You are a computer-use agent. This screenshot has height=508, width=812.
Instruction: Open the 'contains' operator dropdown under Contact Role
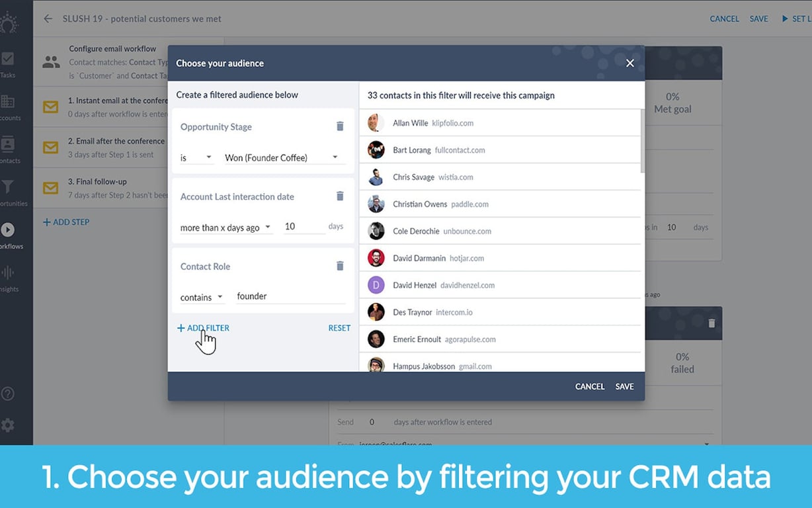pyautogui.click(x=201, y=297)
